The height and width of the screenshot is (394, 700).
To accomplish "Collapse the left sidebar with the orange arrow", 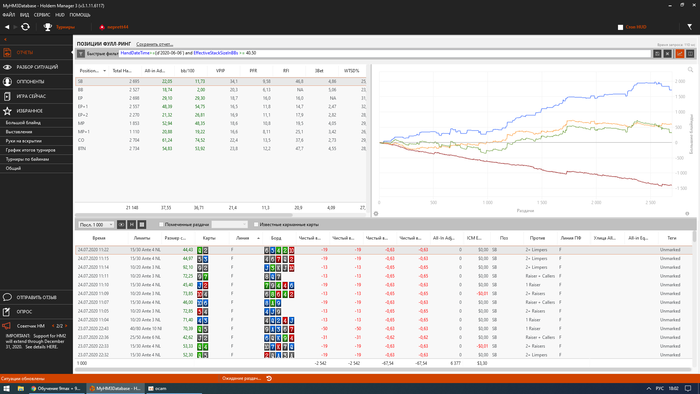I will click(x=5, y=40).
